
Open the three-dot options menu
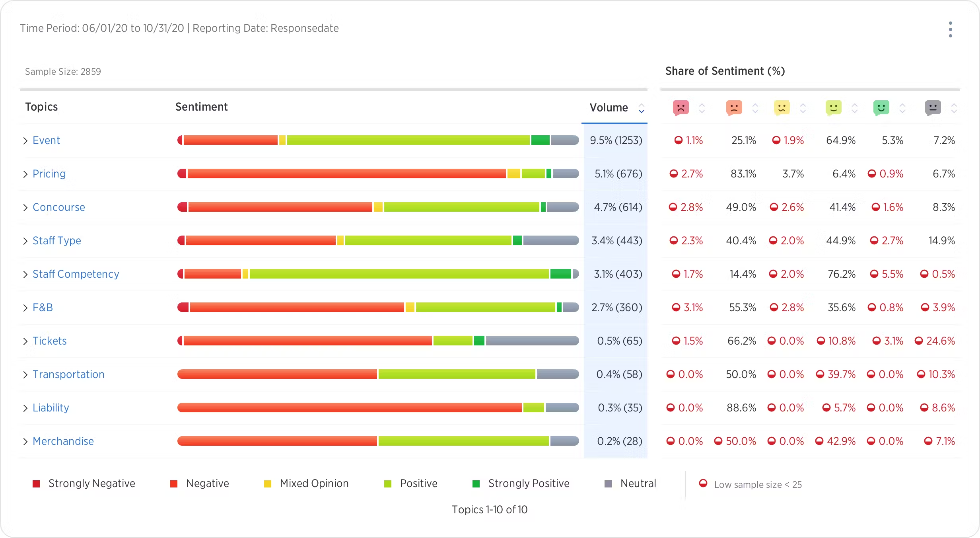point(950,29)
